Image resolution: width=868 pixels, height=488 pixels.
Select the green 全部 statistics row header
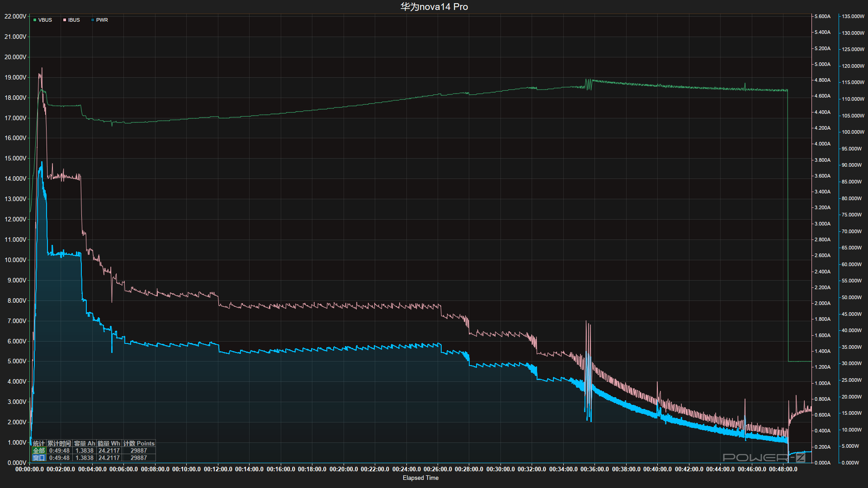point(39,450)
